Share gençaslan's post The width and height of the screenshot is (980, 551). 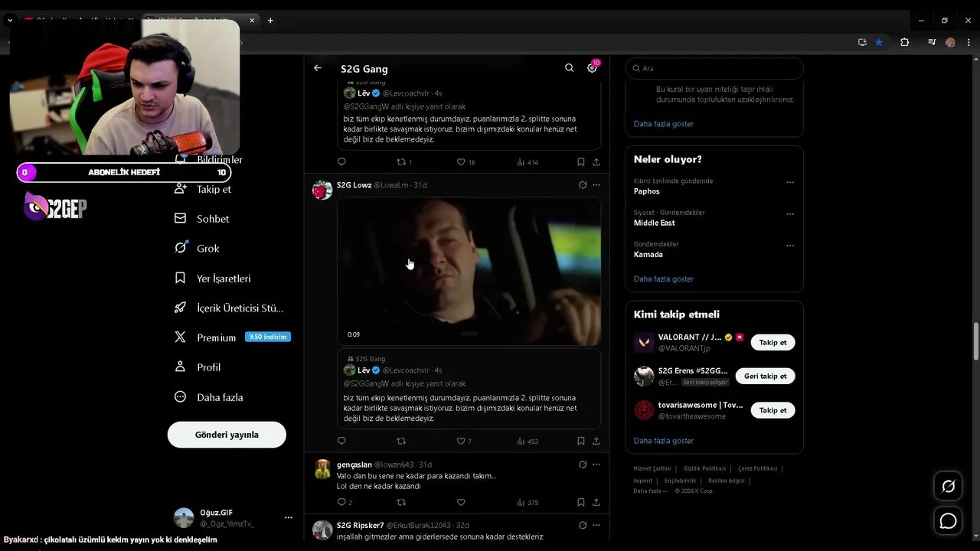596,502
